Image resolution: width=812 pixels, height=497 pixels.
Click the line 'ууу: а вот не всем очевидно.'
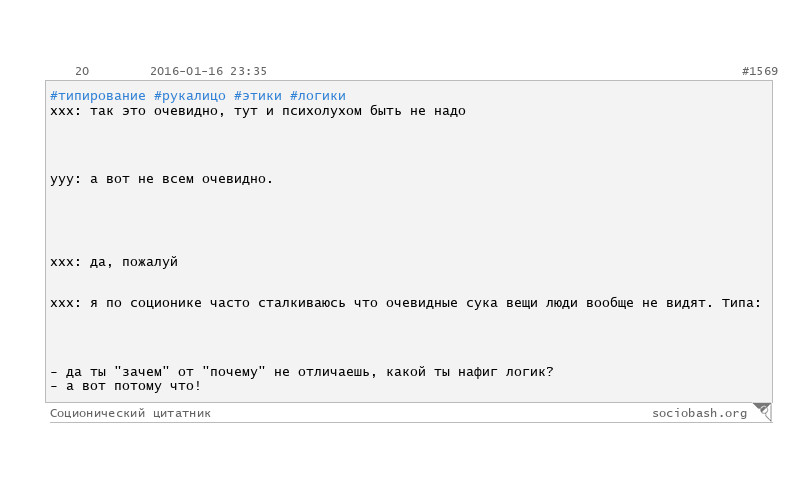162,179
